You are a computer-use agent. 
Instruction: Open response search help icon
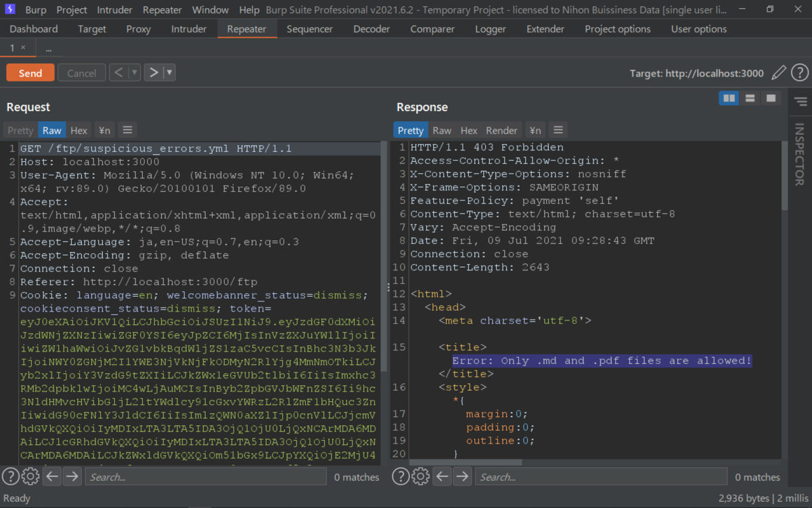pos(400,476)
